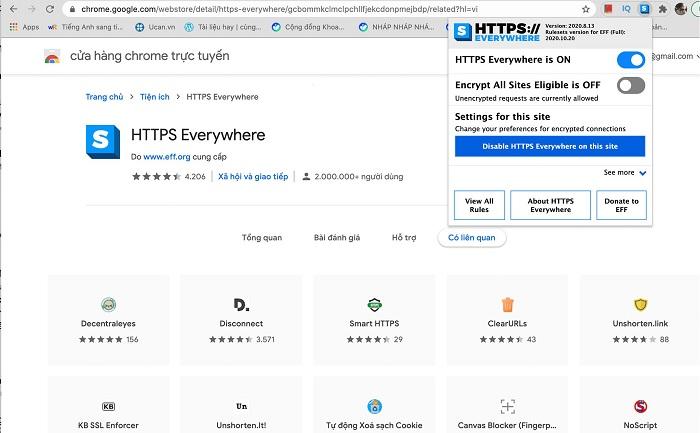The image size is (700, 433).
Task: Open Cộng đồng Khoa... bookmark
Action: click(x=308, y=27)
